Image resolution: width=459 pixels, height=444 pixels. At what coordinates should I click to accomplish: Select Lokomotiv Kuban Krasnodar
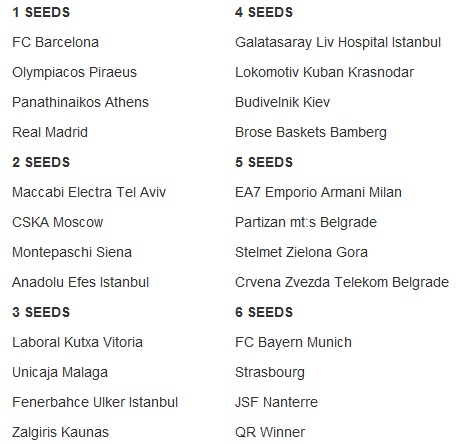pyautogui.click(x=325, y=72)
